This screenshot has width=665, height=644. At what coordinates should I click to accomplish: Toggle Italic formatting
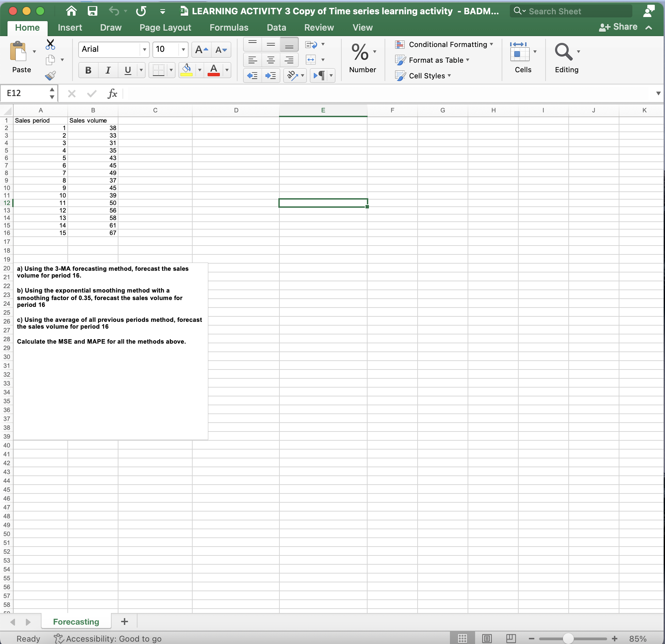pos(108,70)
